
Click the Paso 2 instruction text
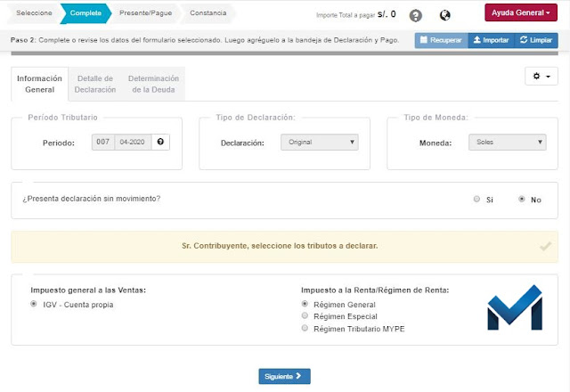pos(205,40)
